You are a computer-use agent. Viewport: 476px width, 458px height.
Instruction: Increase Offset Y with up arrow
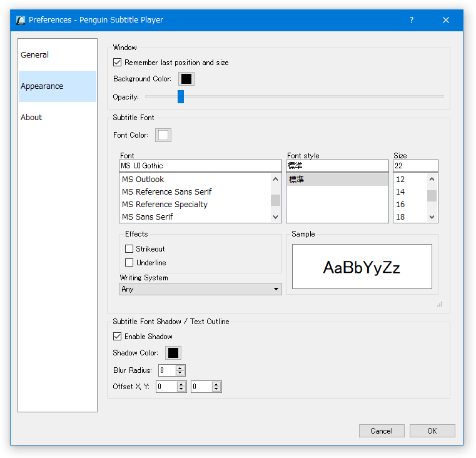coord(216,385)
